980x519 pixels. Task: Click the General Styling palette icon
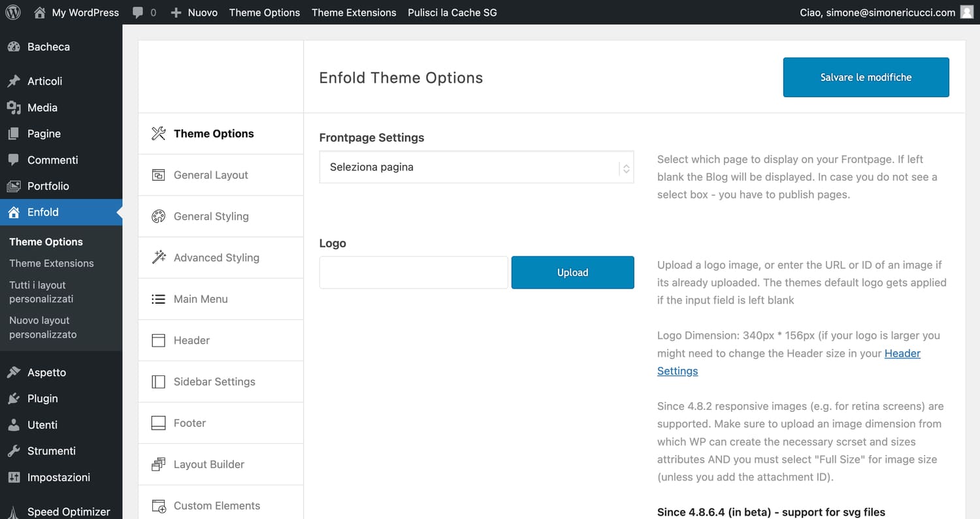pyautogui.click(x=158, y=216)
